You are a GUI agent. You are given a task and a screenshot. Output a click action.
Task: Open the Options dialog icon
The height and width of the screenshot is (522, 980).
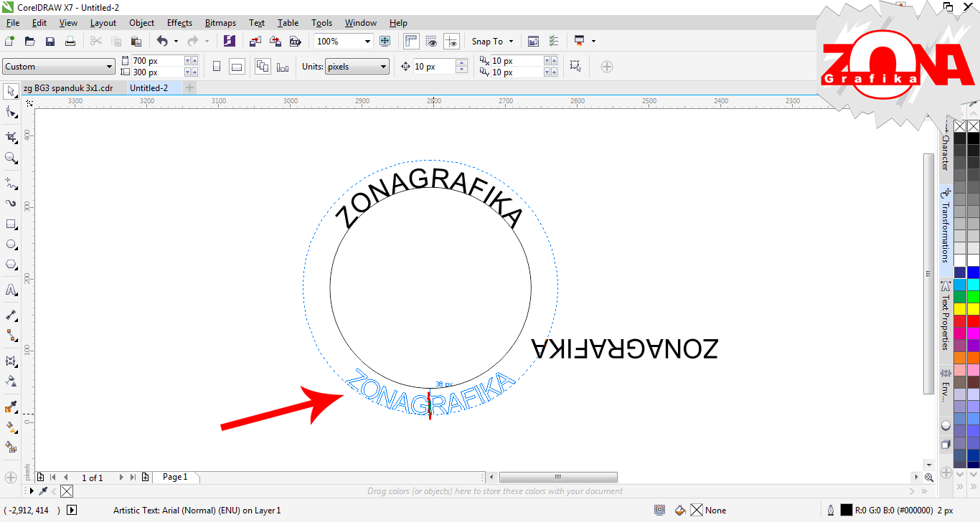point(553,42)
